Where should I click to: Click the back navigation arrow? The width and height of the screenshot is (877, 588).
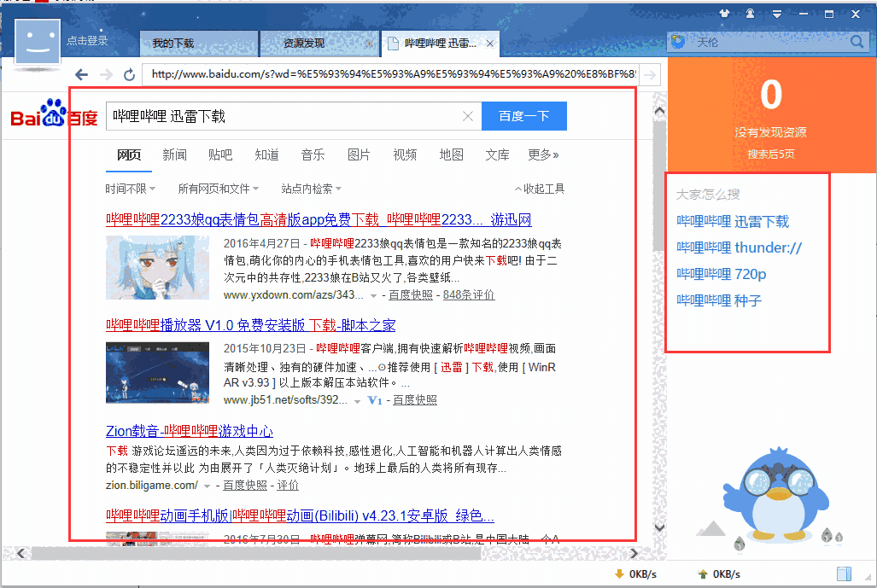point(81,74)
